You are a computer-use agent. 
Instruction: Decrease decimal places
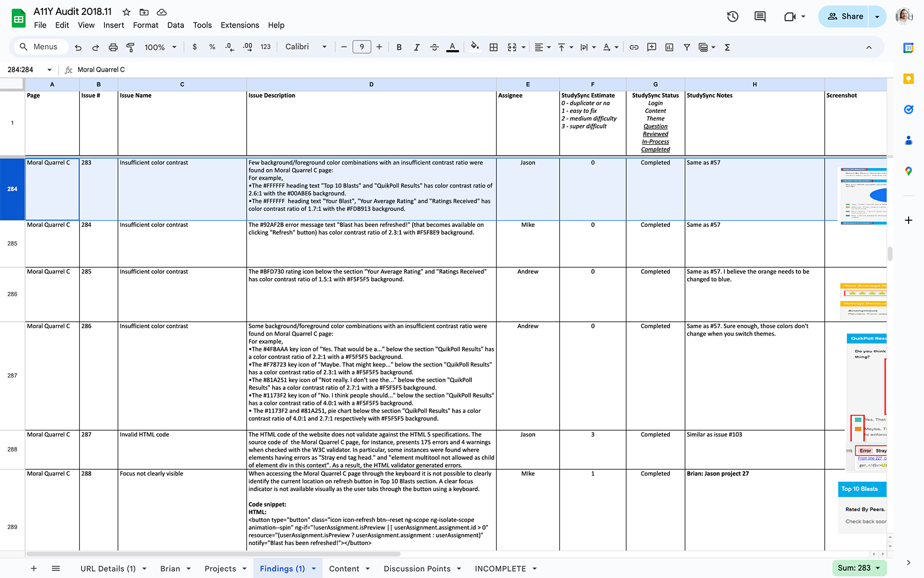coord(229,47)
